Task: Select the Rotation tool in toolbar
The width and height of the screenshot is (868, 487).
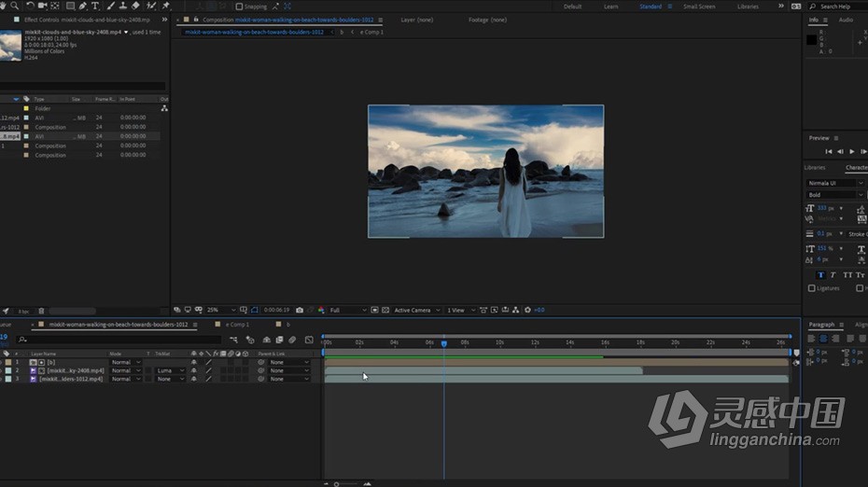Action: (x=30, y=6)
